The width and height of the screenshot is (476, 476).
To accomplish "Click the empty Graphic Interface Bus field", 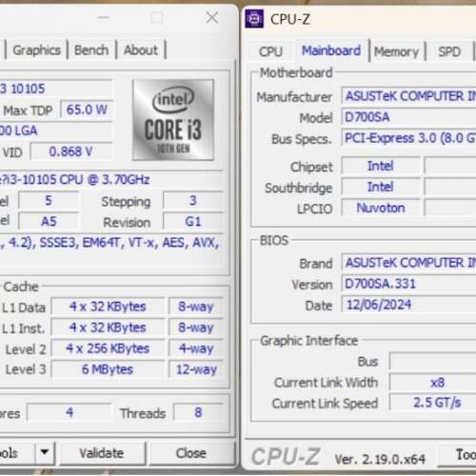I will [433, 361].
